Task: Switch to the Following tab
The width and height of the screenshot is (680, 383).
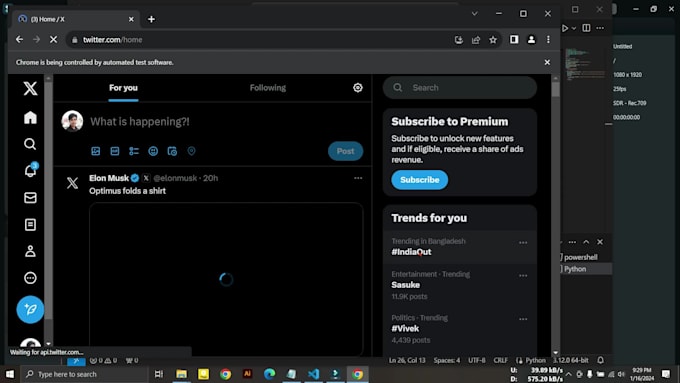Action: pos(268,88)
